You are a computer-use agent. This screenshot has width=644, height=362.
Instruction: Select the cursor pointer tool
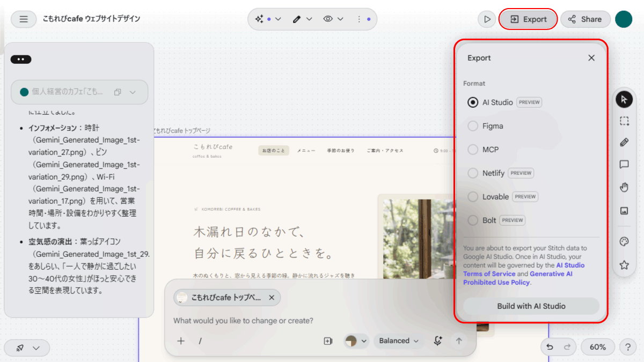coord(624,99)
